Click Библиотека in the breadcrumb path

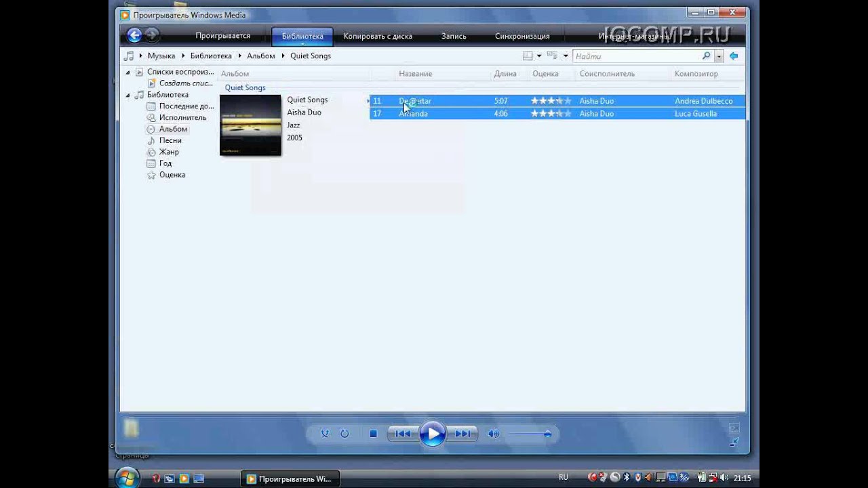[211, 56]
